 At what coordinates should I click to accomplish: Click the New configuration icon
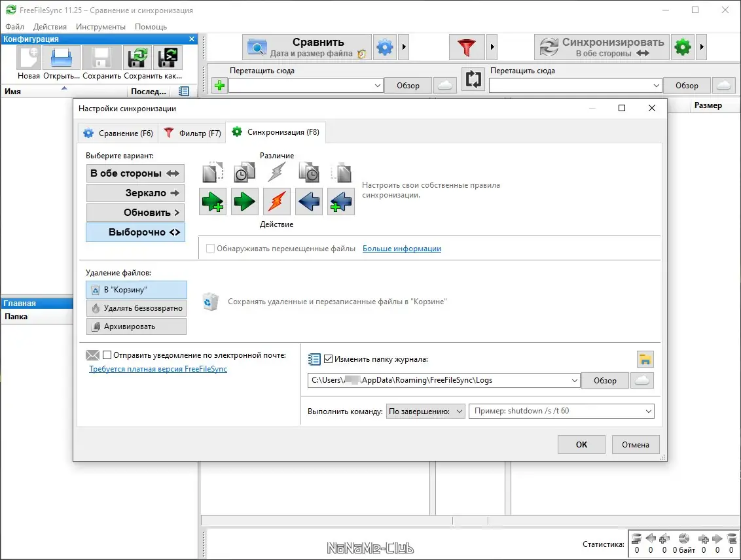[x=29, y=58]
